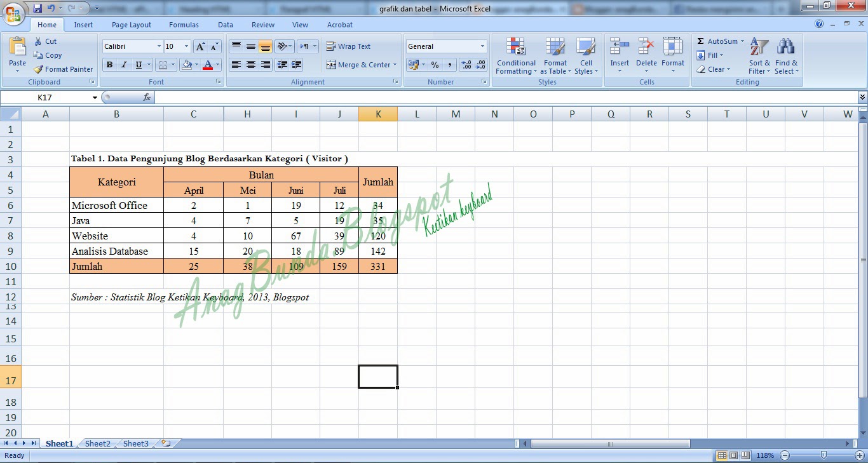This screenshot has height=463, width=868.
Task: Click the Percent Style icon
Action: (435, 64)
